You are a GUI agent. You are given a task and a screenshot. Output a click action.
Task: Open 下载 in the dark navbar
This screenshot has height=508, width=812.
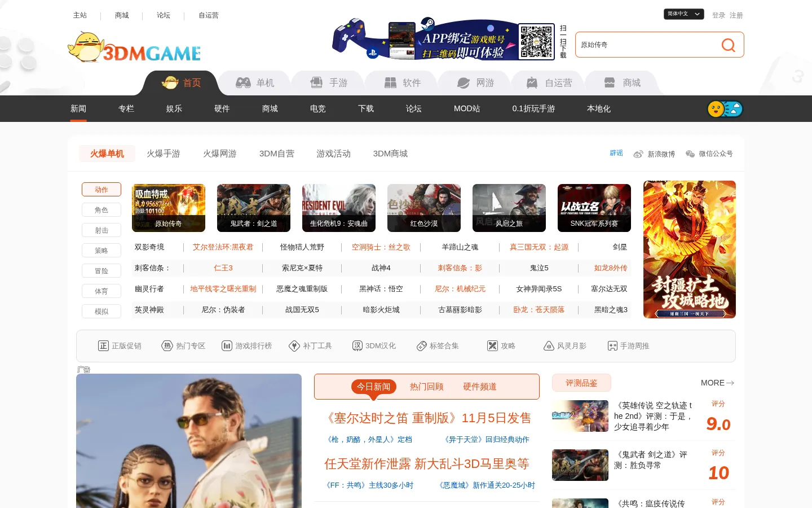pos(366,109)
